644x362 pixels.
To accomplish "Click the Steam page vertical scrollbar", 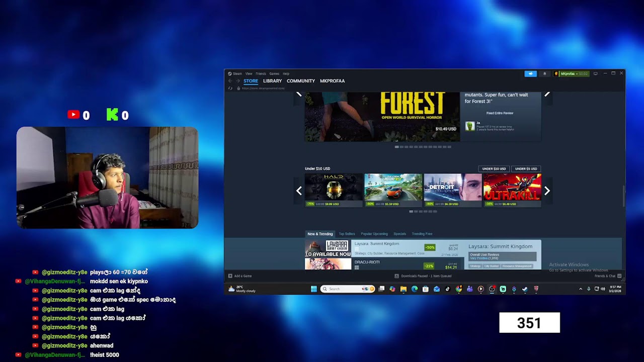I will 623,196.
